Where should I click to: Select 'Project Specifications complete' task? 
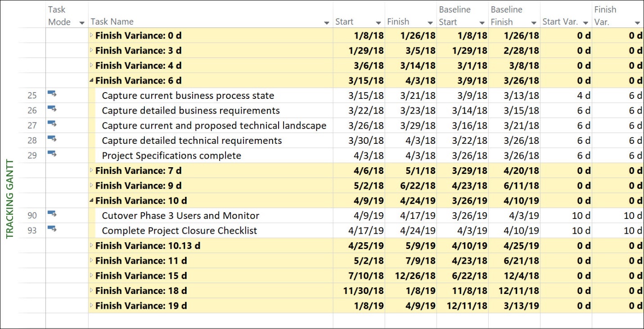coord(171,156)
